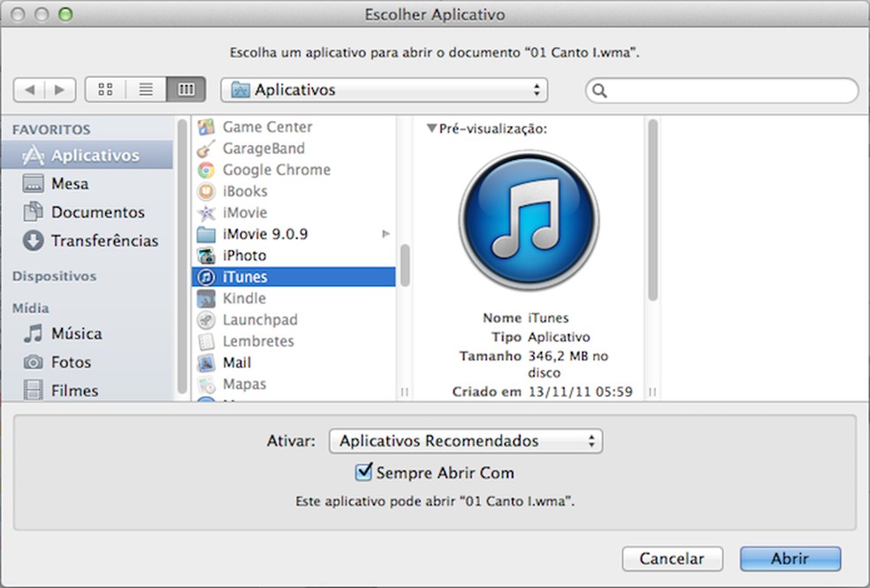Open the Aplicativos folder path dropdown
The image size is (870, 588).
384,90
